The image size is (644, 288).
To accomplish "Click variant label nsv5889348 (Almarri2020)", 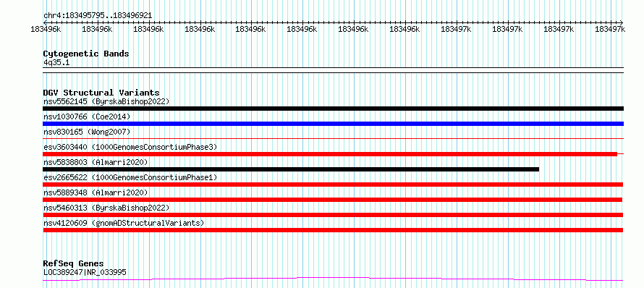I will point(96,192).
